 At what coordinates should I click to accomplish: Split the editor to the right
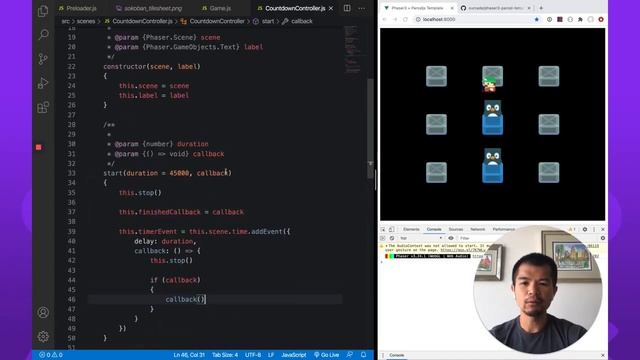[347, 8]
